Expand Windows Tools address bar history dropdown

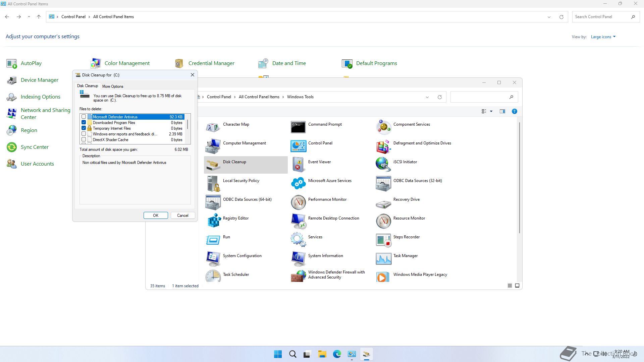[x=427, y=97]
